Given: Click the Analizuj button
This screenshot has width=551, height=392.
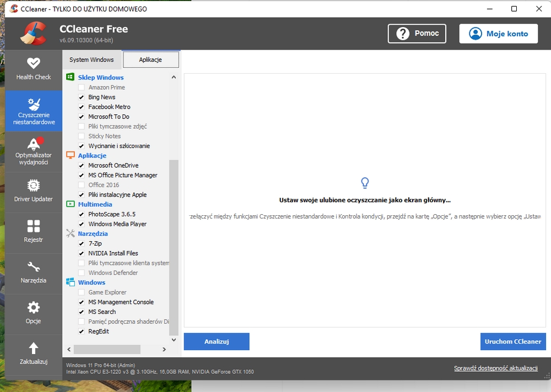Looking at the screenshot, I should tap(217, 341).
